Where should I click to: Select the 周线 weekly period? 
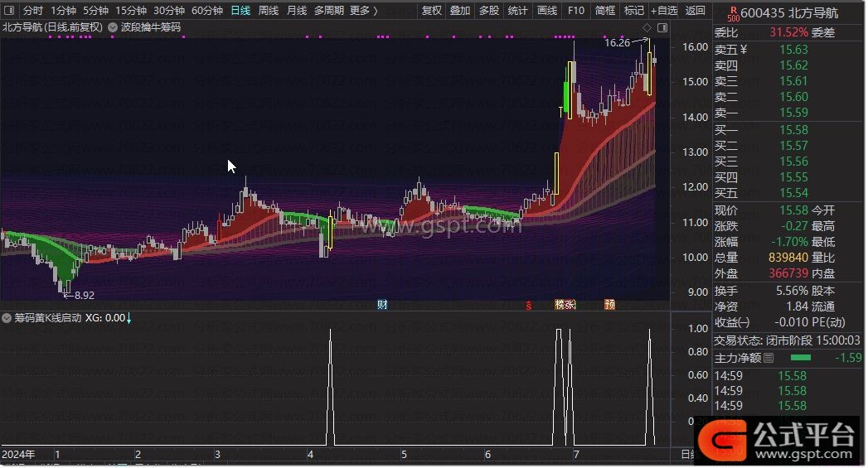point(269,11)
